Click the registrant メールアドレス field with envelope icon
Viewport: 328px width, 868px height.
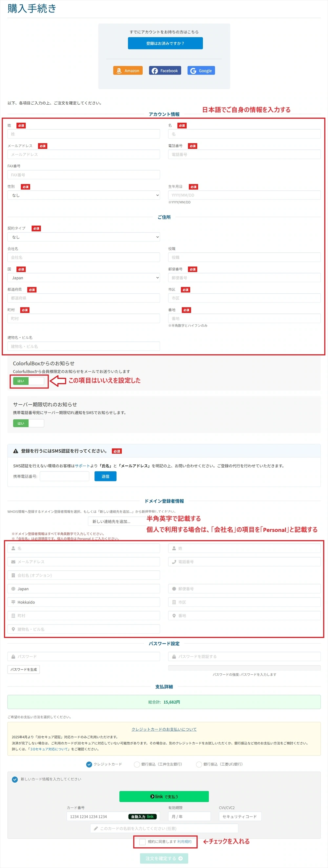coord(84,562)
